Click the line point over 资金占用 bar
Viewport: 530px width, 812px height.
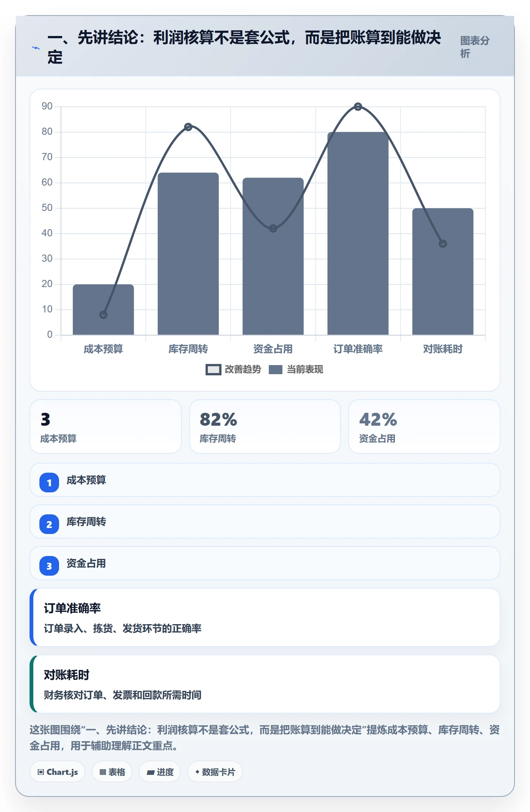[273, 228]
